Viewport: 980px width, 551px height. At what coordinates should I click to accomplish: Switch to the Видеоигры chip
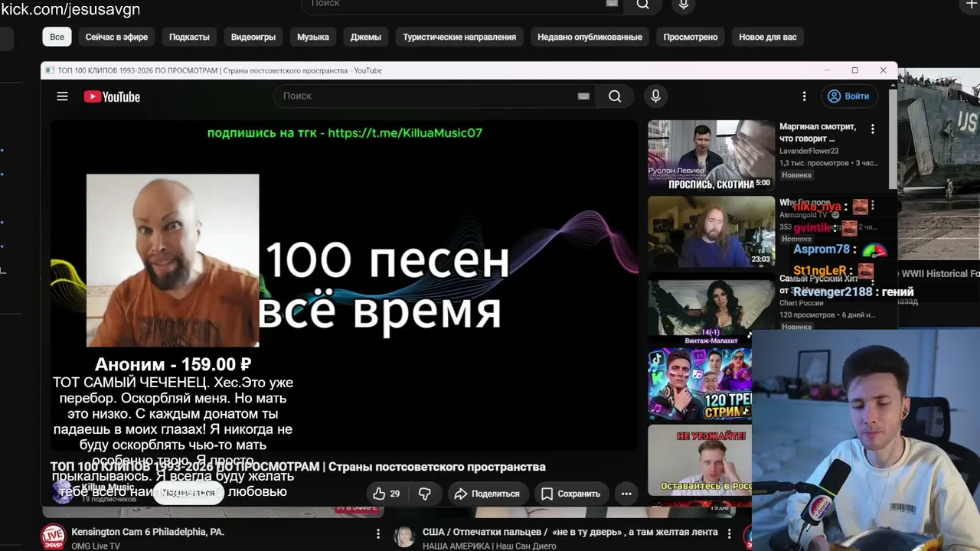click(253, 37)
